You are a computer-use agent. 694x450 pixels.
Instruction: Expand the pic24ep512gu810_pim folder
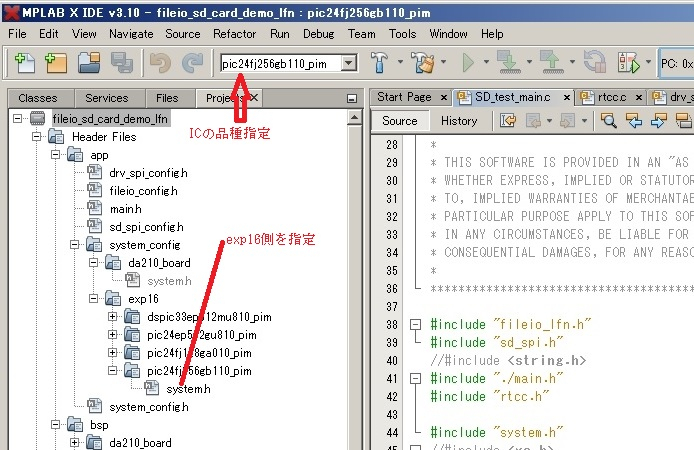tap(112, 335)
